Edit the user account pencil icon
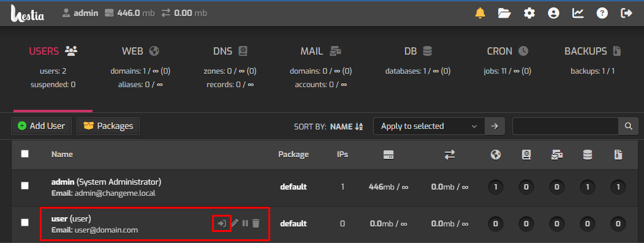 235,223
